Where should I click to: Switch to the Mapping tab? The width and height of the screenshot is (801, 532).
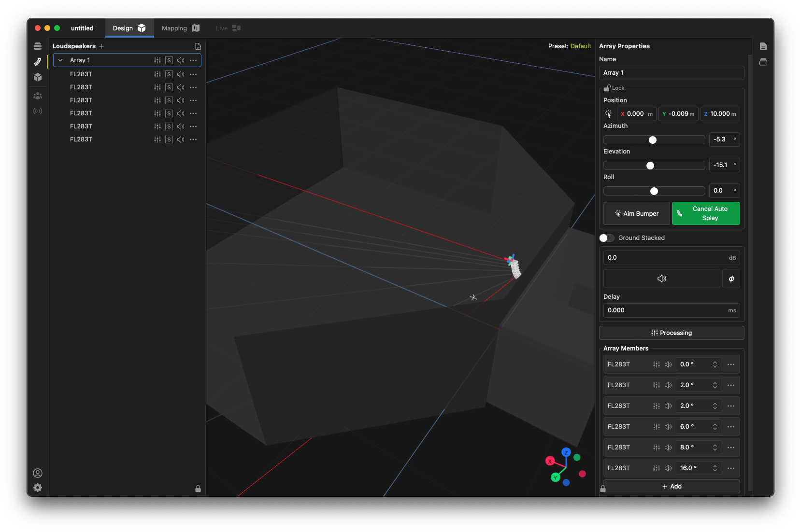180,28
